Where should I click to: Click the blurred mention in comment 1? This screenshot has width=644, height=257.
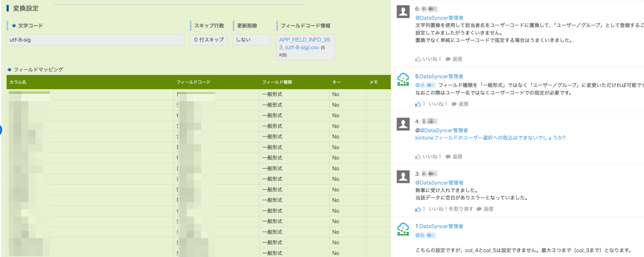426,235
